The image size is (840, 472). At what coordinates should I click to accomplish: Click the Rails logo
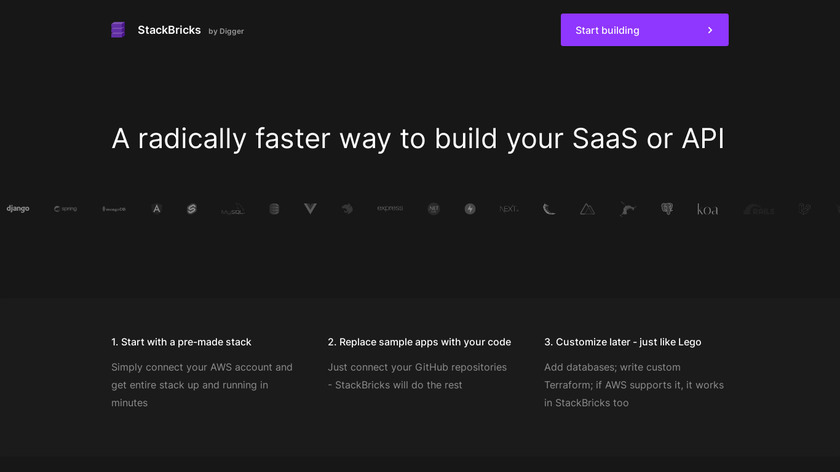759,210
